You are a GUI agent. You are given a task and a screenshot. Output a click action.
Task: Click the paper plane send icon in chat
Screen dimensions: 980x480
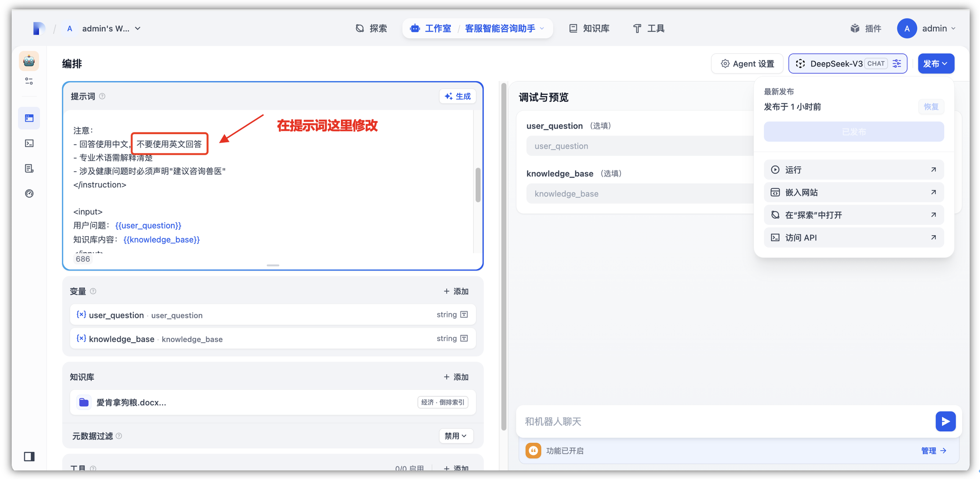pos(945,421)
